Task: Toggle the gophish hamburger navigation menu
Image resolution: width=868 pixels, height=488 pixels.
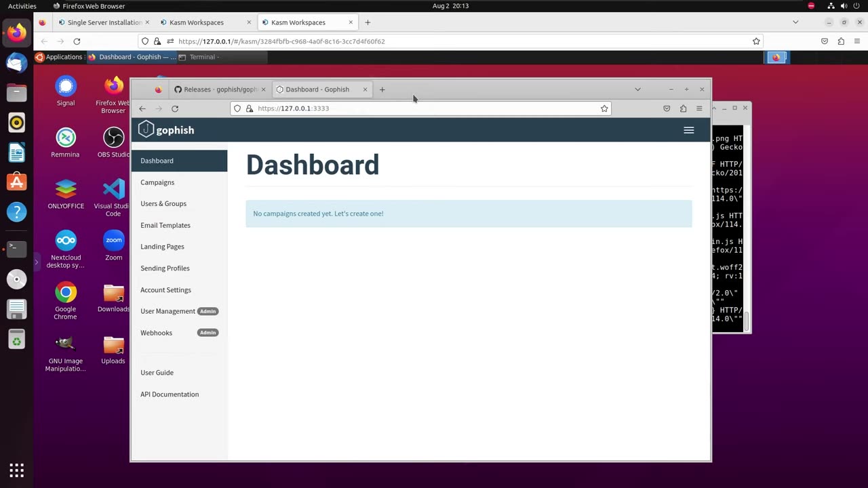Action: [689, 130]
